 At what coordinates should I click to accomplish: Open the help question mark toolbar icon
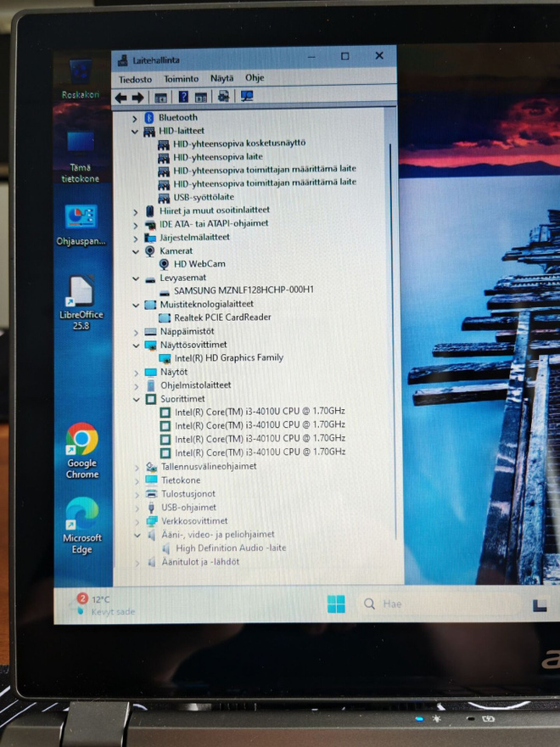coord(183,97)
